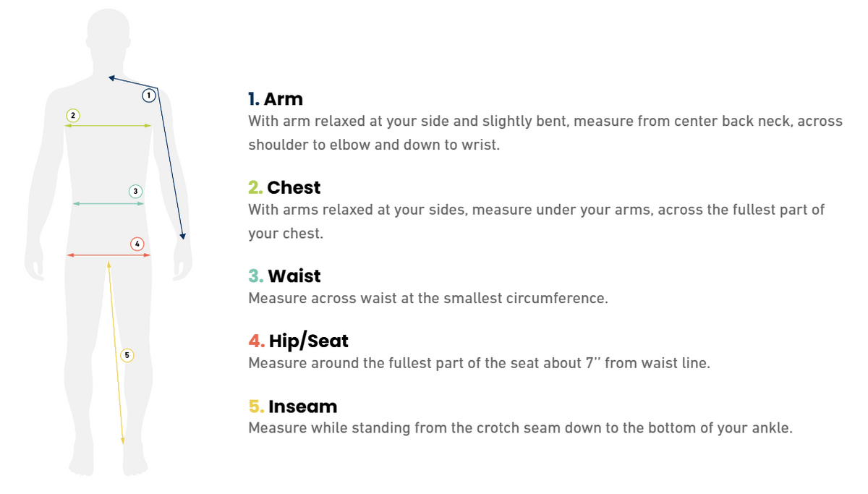
Task: Click the circled number 5 inseam marker
Action: pyautogui.click(x=127, y=355)
